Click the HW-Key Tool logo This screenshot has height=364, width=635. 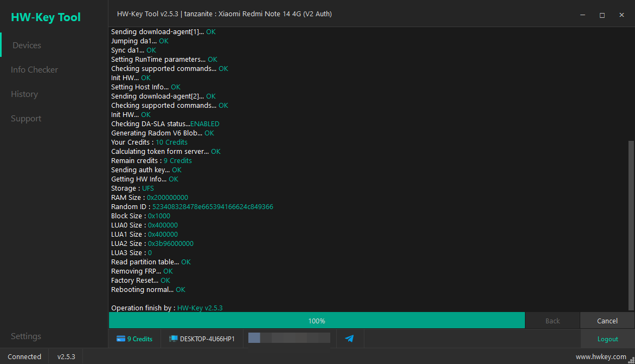pyautogui.click(x=46, y=17)
